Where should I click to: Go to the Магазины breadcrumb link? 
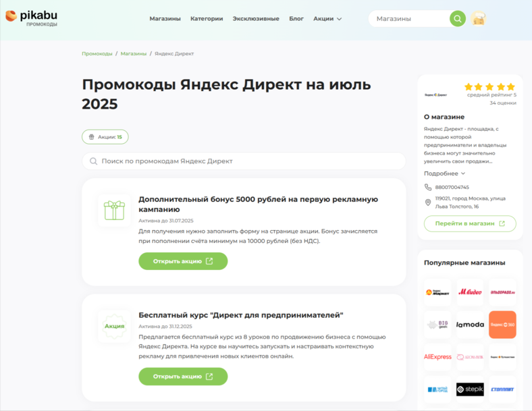point(134,53)
